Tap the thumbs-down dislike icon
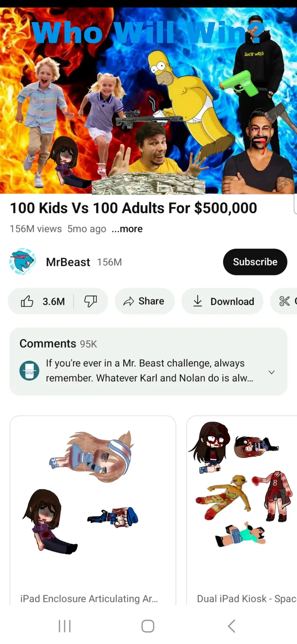The image size is (297, 644). pyautogui.click(x=90, y=301)
